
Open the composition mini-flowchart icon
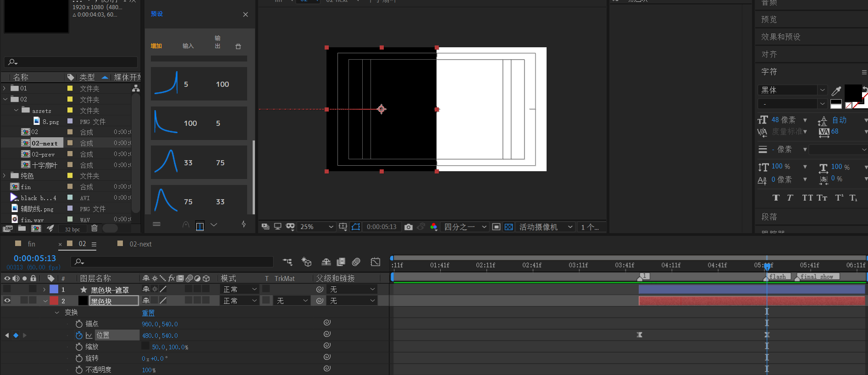(287, 262)
